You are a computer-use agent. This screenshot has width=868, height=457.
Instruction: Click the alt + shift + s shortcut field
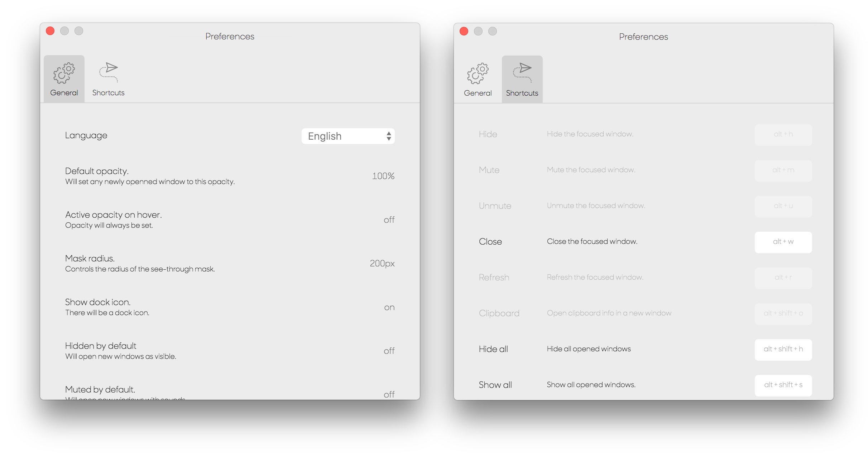coord(783,385)
